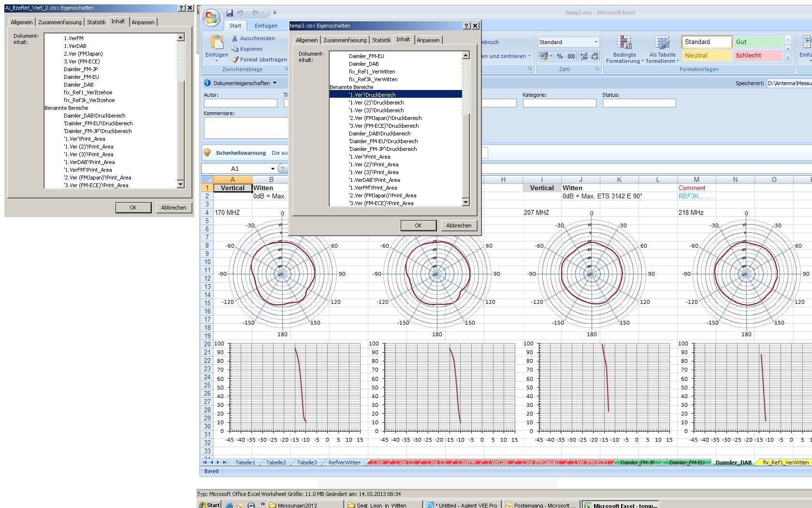812x508 pixels.
Task: Apply the percent number style
Action: click(560, 56)
